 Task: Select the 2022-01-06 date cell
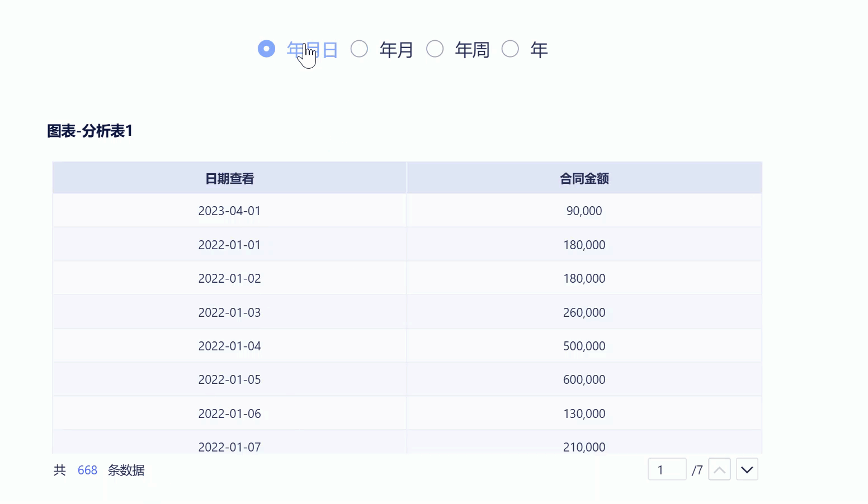pos(229,413)
